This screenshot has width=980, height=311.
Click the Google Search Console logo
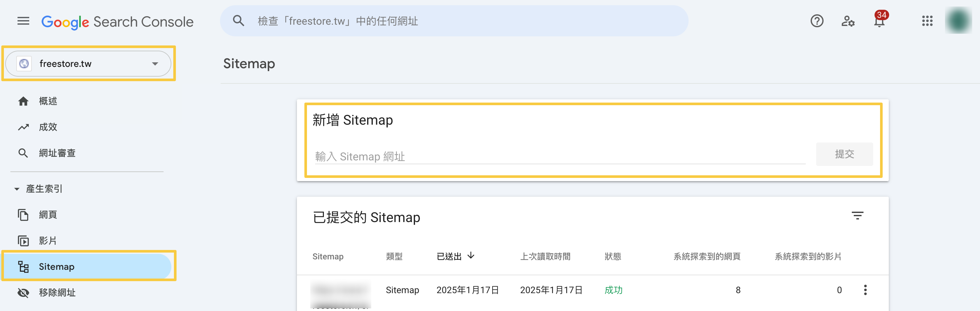(x=117, y=22)
